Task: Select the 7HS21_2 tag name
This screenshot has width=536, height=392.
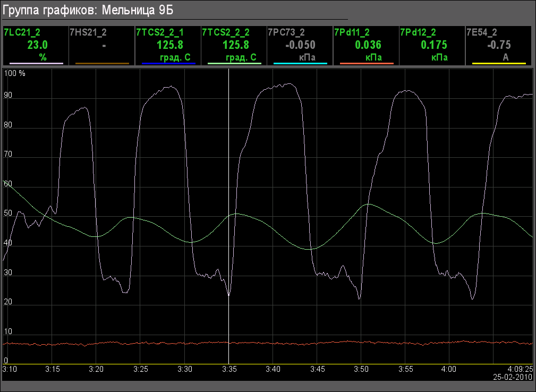Action: [x=88, y=32]
